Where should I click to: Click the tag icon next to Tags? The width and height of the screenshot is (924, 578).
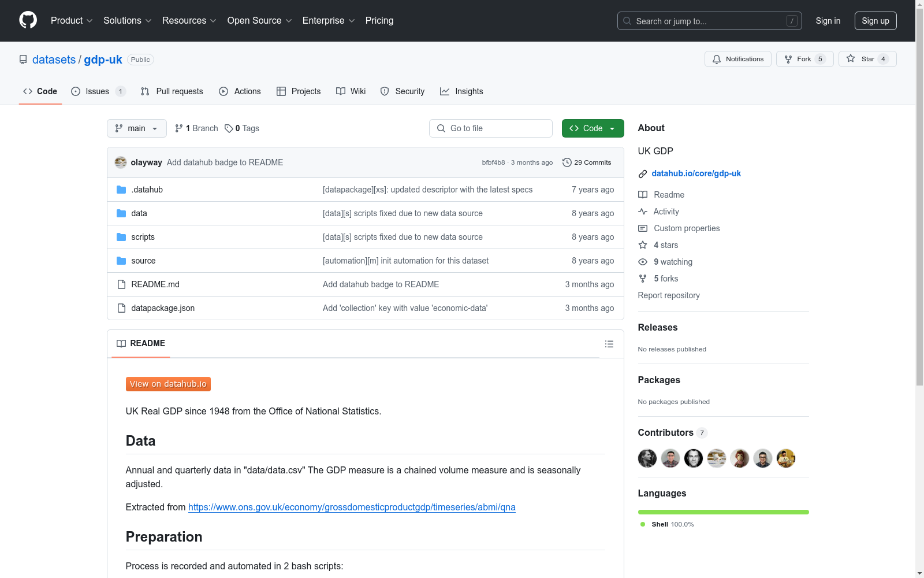pyautogui.click(x=229, y=128)
